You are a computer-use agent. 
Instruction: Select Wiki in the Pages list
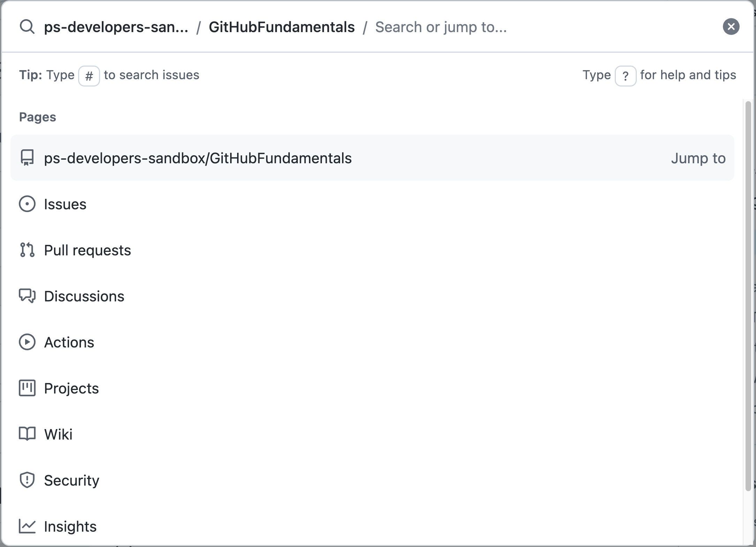pyautogui.click(x=372, y=434)
